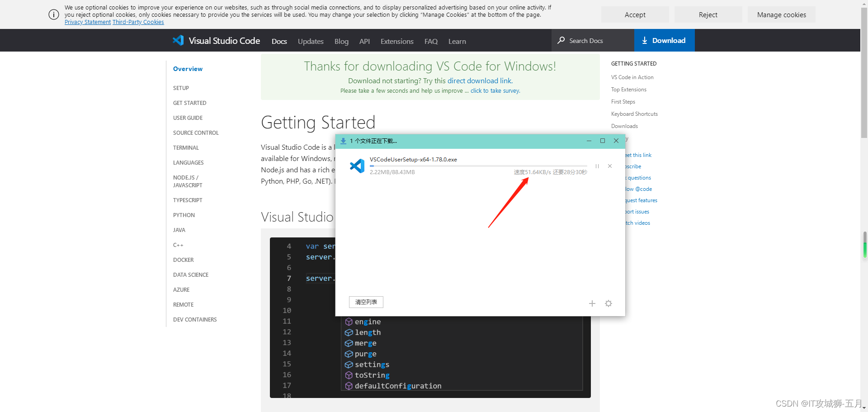Pause the VSCodeUserSetup download

597,166
